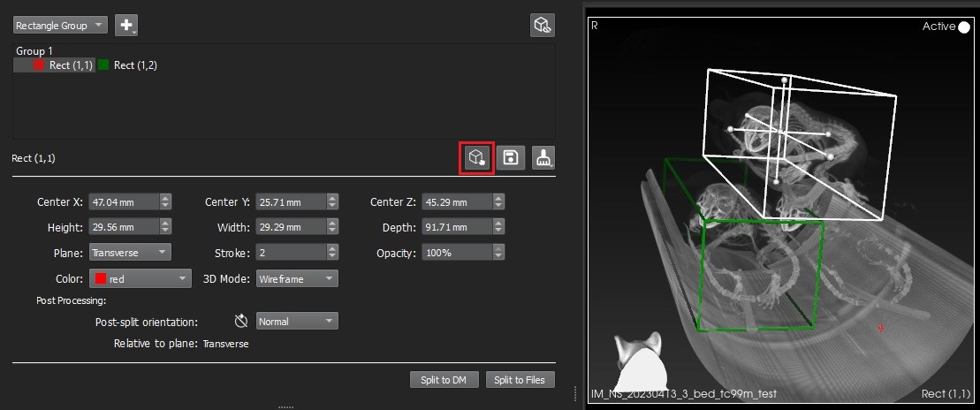
Task: Click the add rectangle plus button
Action: coord(126,26)
